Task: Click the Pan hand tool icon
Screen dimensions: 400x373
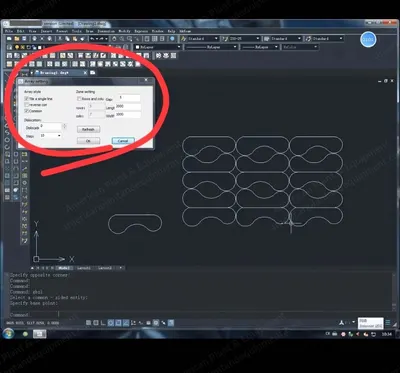Action: [114, 39]
